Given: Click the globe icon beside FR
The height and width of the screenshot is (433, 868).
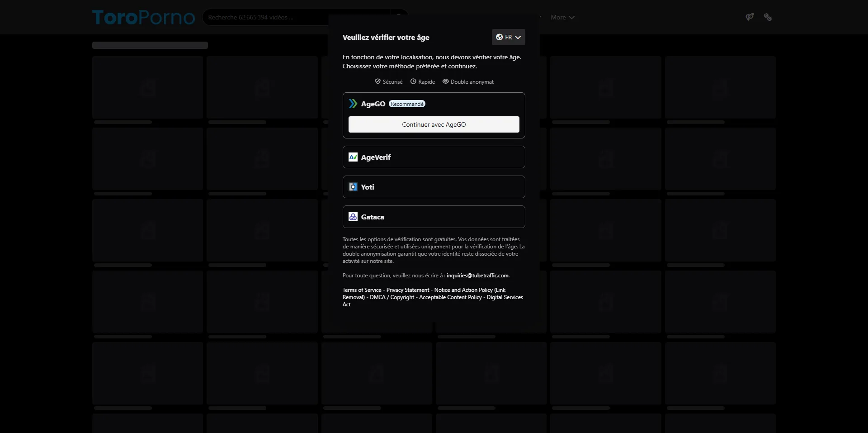Looking at the screenshot, I should [x=499, y=37].
